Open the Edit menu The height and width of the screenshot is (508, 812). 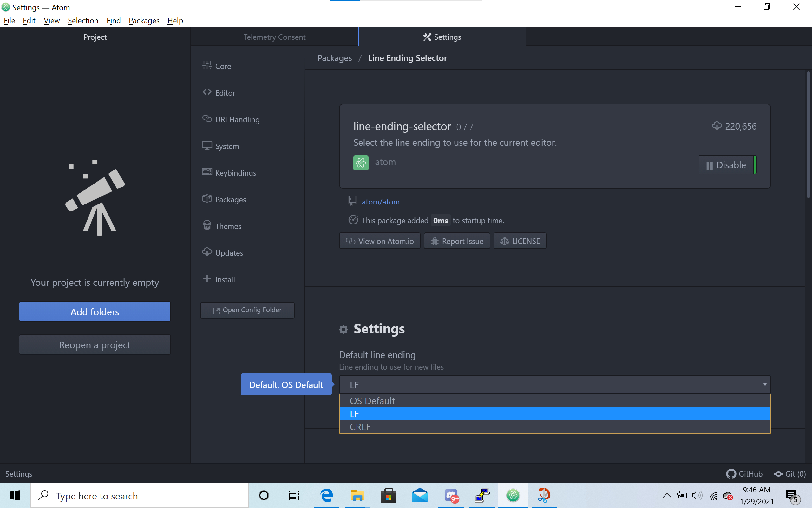[29, 21]
